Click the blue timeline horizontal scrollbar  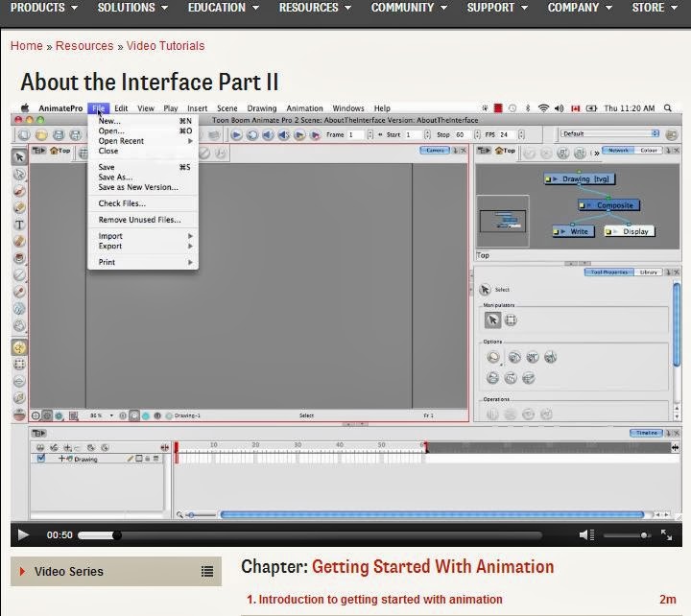[432, 514]
